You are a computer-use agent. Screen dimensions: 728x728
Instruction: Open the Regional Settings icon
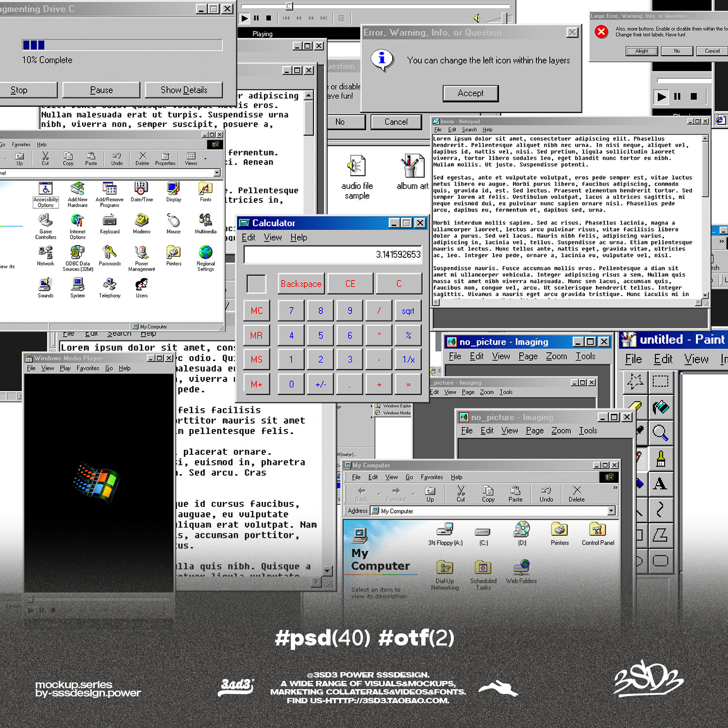click(x=206, y=259)
